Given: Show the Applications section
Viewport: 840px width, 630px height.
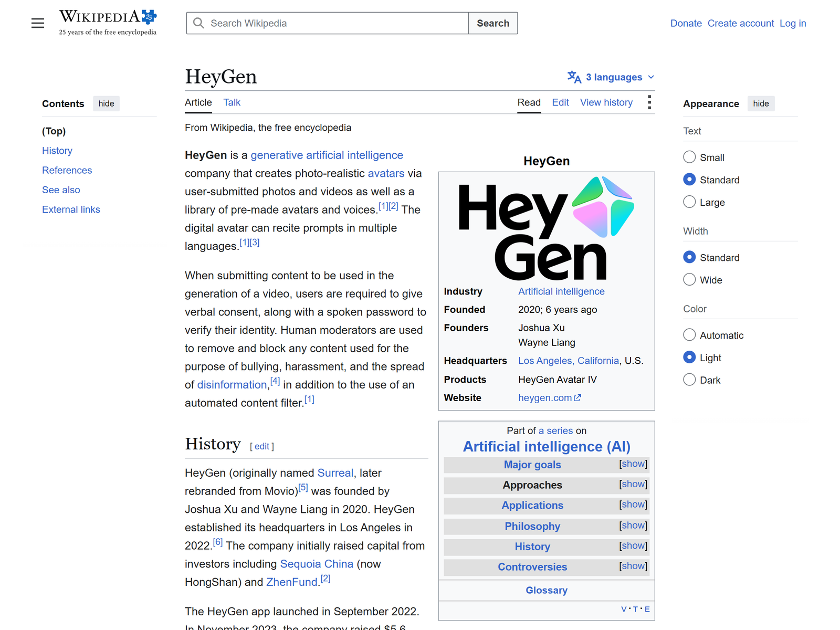Looking at the screenshot, I should click(x=633, y=505).
